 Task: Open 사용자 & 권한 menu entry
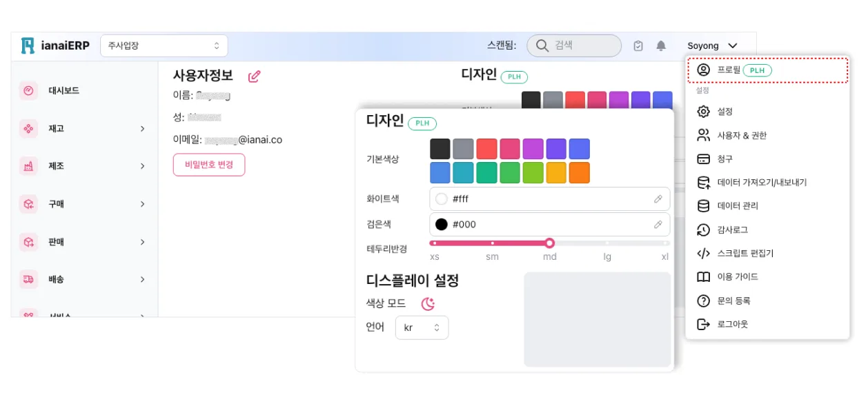point(742,135)
